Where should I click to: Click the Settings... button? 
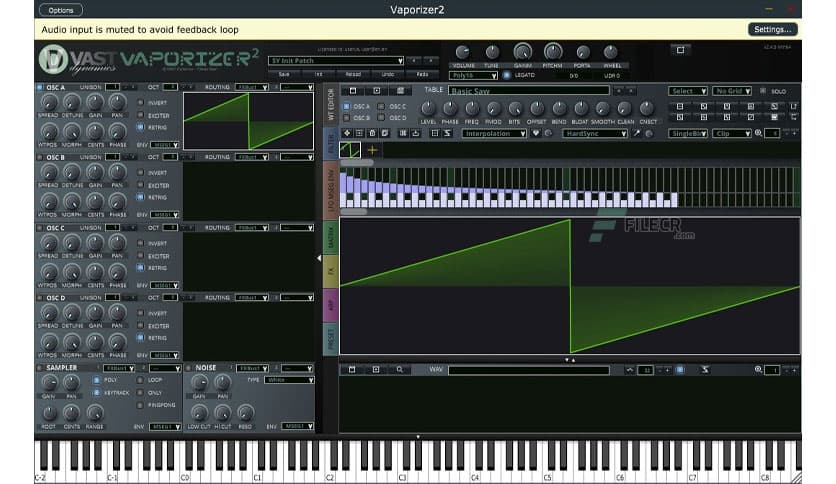(x=773, y=29)
